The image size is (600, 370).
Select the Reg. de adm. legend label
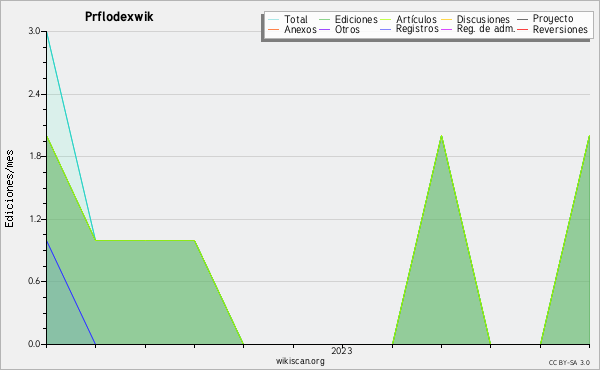coord(486,29)
